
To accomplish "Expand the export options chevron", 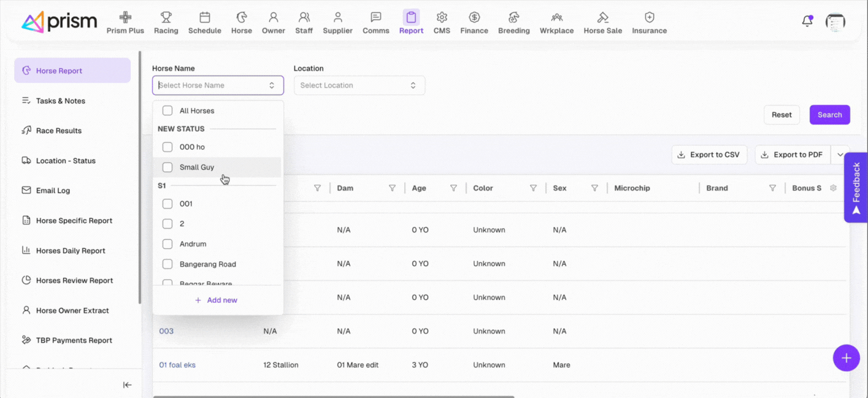I will coord(839,155).
